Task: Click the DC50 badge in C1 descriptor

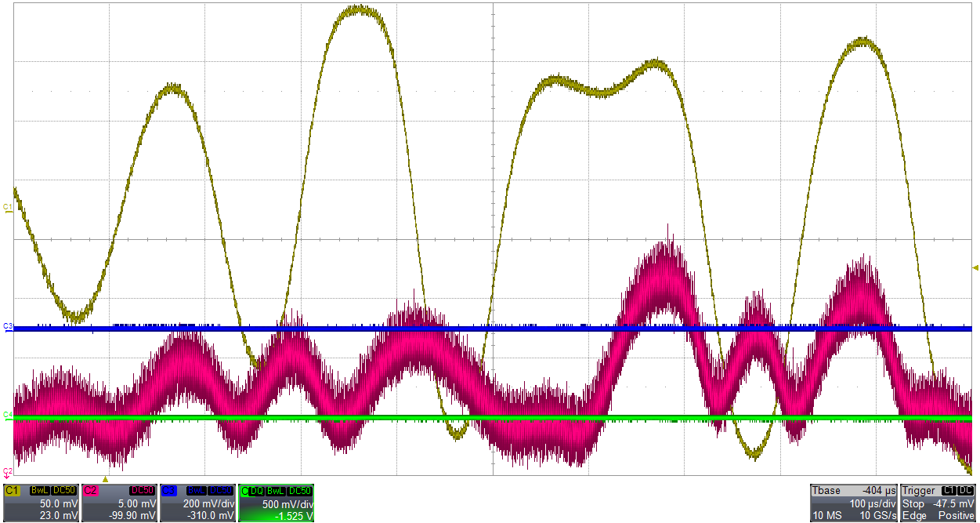Action: coord(64,490)
